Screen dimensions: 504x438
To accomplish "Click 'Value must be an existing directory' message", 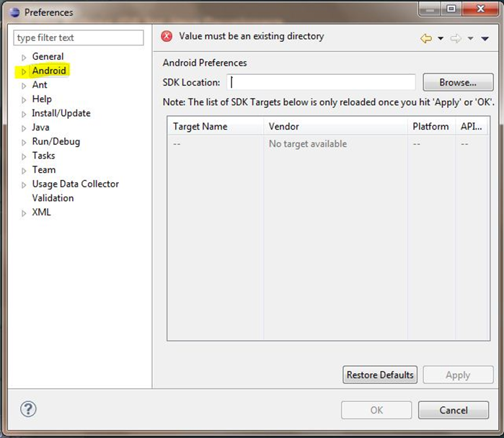I will tap(252, 36).
